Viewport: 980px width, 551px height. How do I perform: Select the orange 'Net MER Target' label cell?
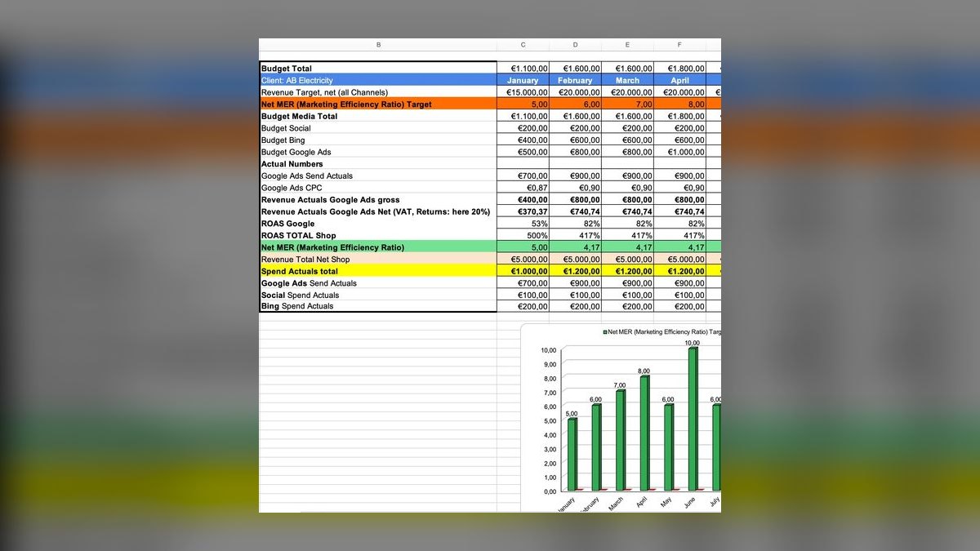378,104
